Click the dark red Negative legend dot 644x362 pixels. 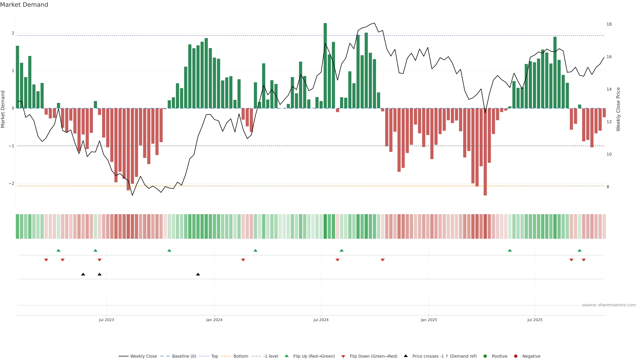516,356
